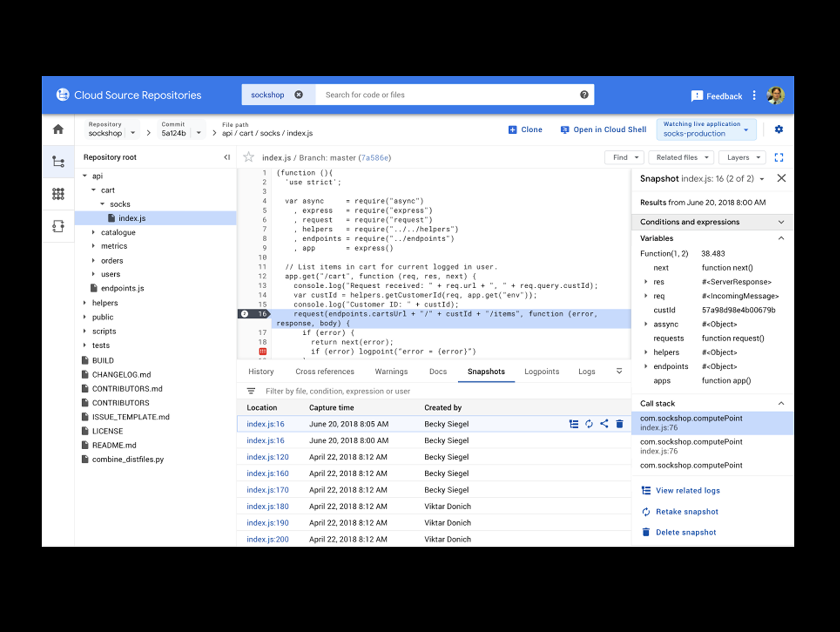Screen dimensions: 840x632
Task: Open the bottom sidebar icon with looping arrows
Action: coord(58,226)
